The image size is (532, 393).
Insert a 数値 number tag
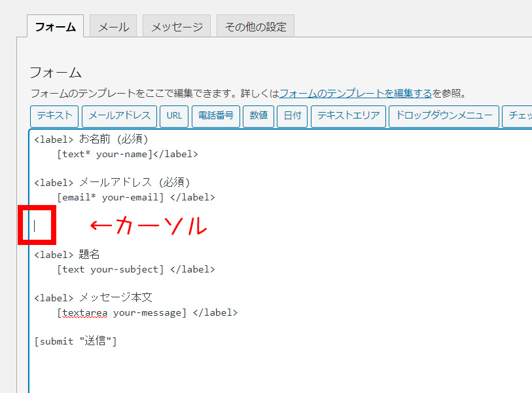click(258, 116)
